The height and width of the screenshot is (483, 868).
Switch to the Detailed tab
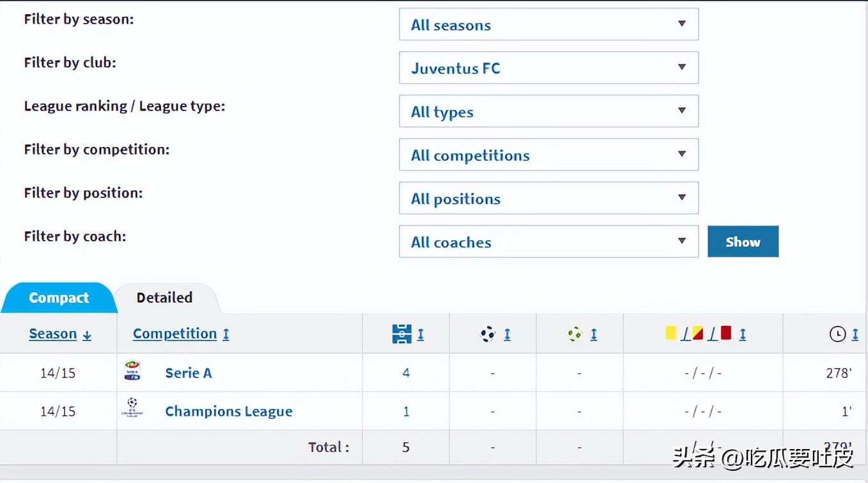[x=164, y=298]
